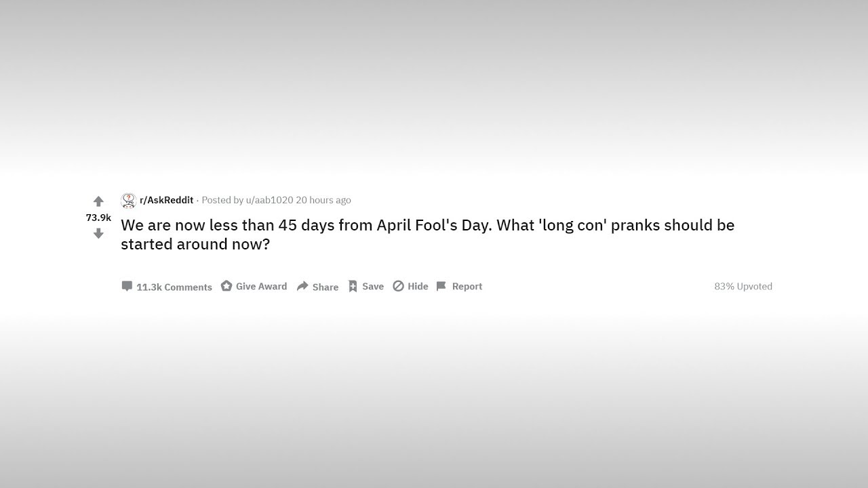Click the "20 hours ago" timestamp
The image size is (868, 488).
[x=323, y=200]
